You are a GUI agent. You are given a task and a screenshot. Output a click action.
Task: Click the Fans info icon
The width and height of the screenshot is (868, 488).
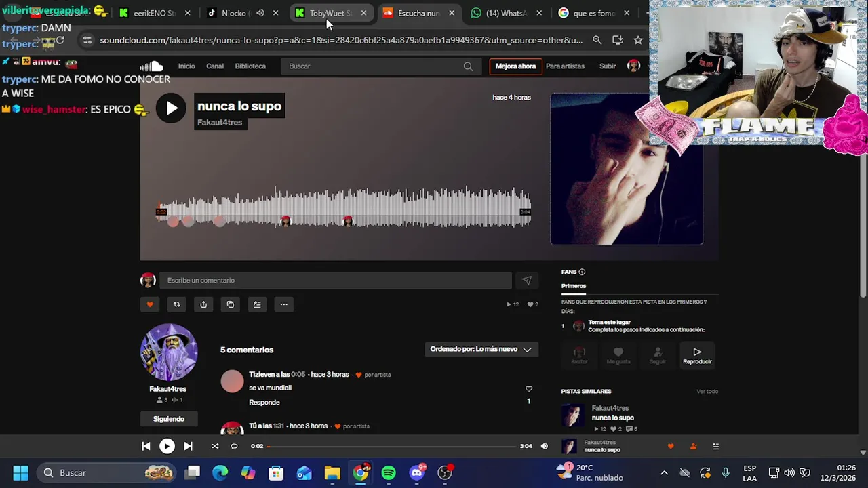[x=582, y=272]
